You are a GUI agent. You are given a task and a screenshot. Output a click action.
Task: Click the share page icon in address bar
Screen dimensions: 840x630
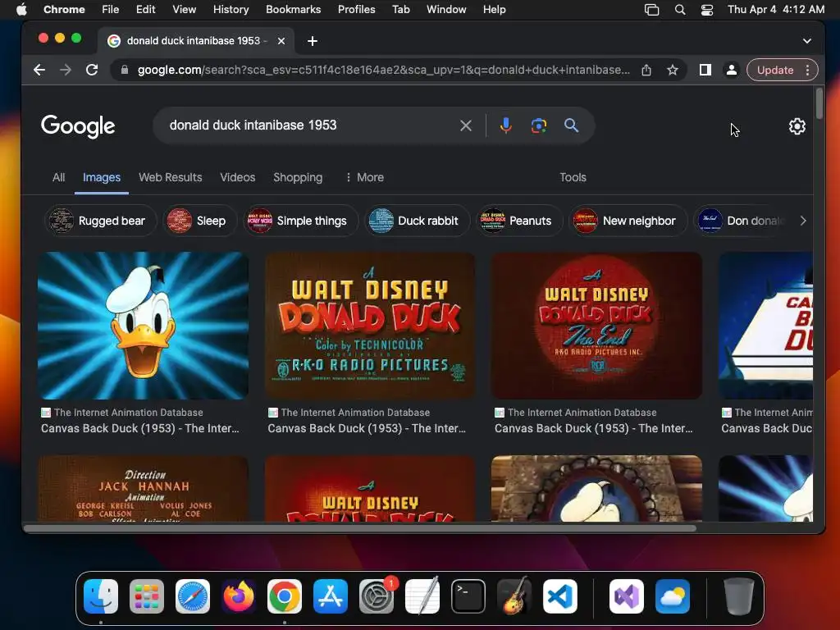point(646,70)
